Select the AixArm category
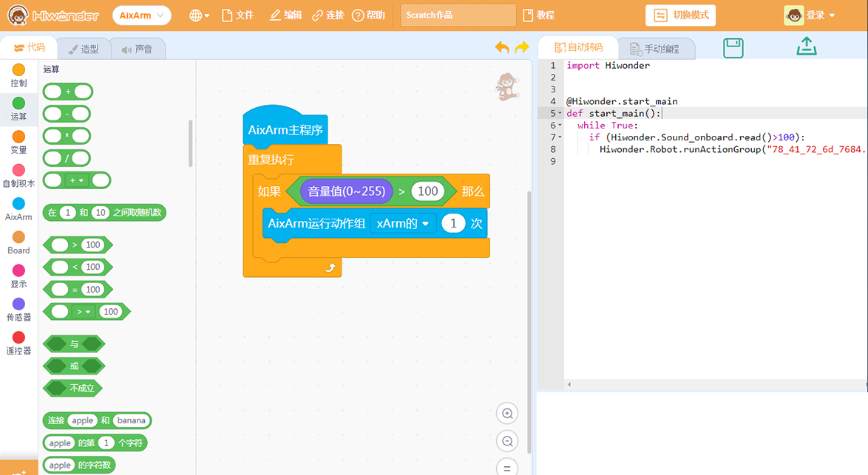 pyautogui.click(x=18, y=210)
